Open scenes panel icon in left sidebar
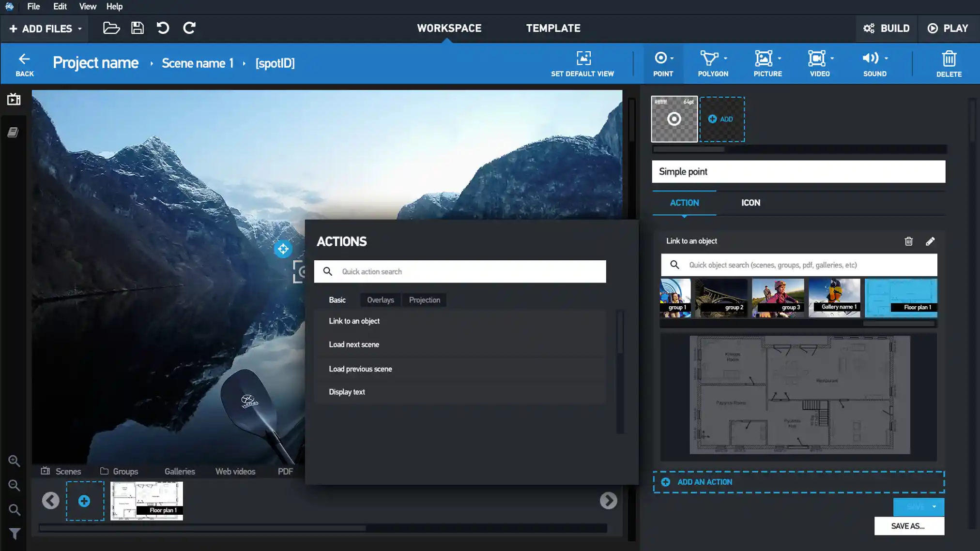The width and height of the screenshot is (980, 551). pos(14,99)
